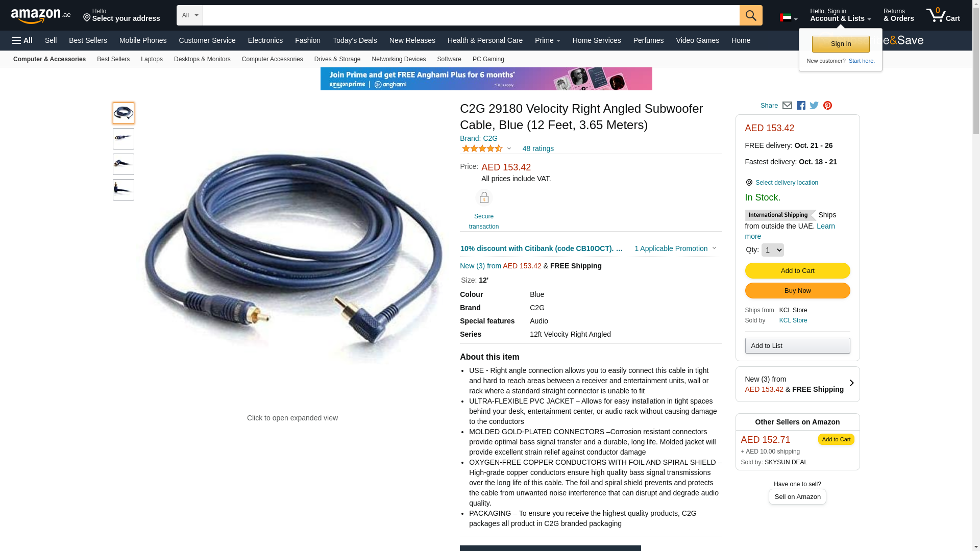Share product on Twitter
Viewport: 980px width, 551px height.
[814, 106]
